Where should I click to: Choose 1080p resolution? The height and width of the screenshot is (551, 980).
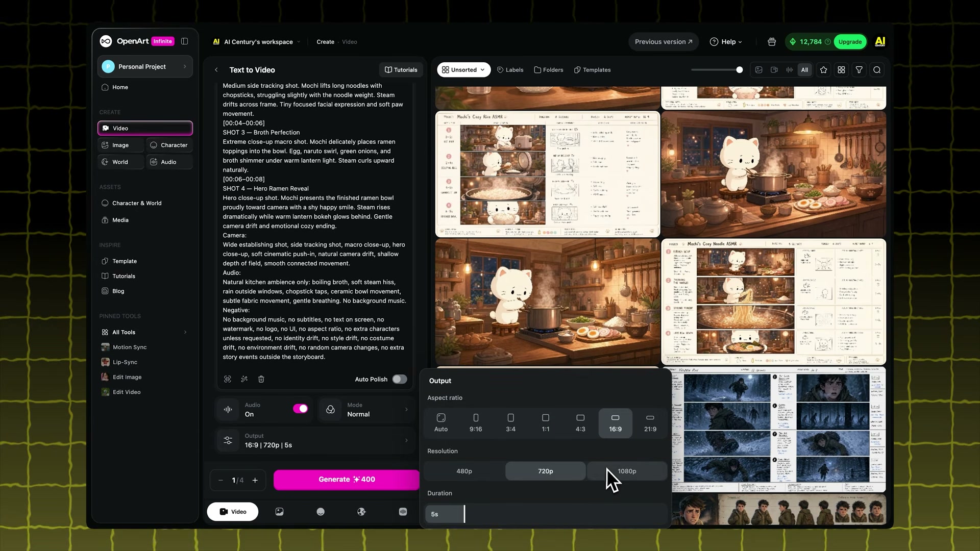click(x=627, y=471)
